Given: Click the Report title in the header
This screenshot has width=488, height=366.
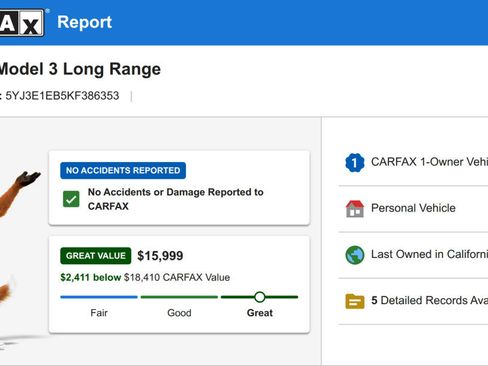Looking at the screenshot, I should point(85,22).
